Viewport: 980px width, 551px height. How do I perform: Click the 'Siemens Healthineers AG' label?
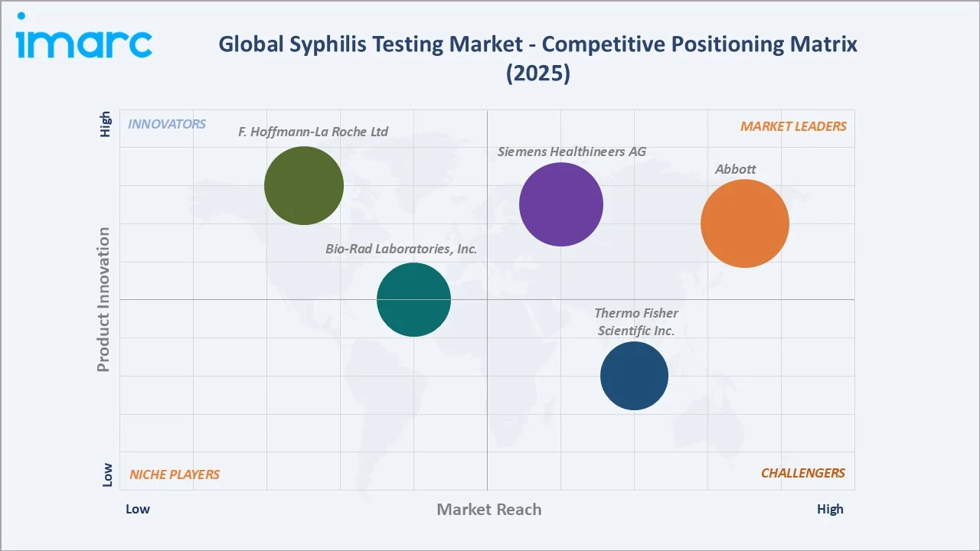click(572, 152)
